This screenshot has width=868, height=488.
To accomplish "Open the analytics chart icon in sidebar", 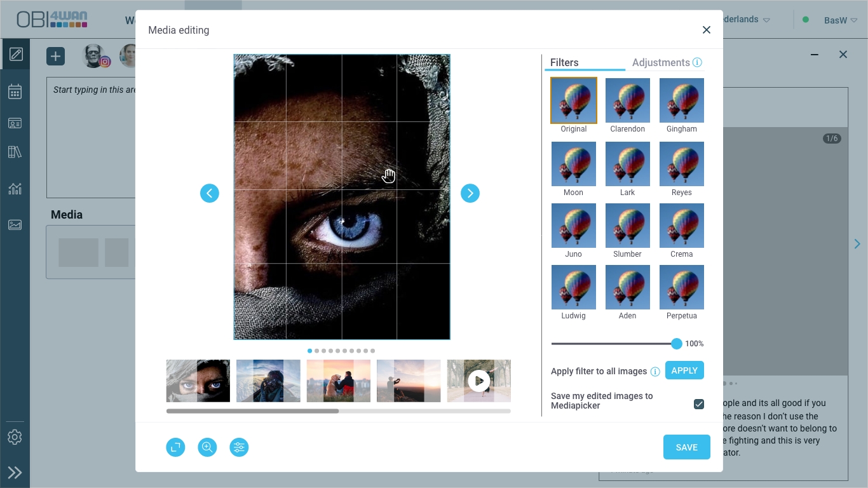I will (x=15, y=189).
